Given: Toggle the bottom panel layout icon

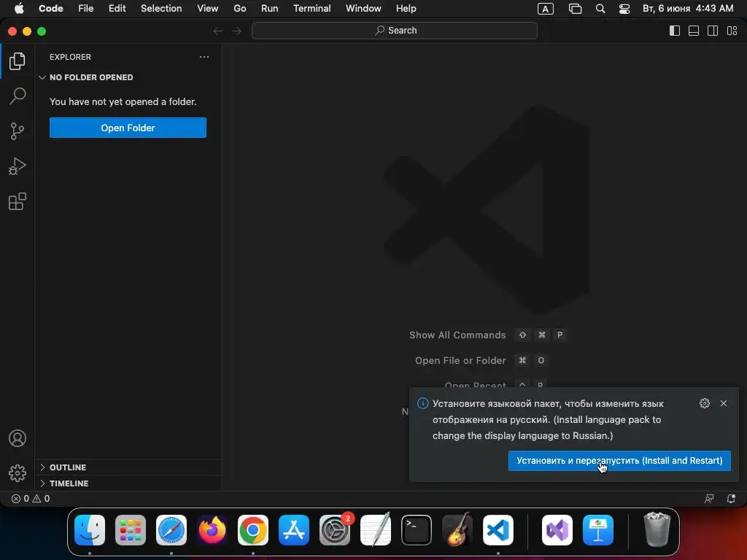Looking at the screenshot, I should pos(694,31).
